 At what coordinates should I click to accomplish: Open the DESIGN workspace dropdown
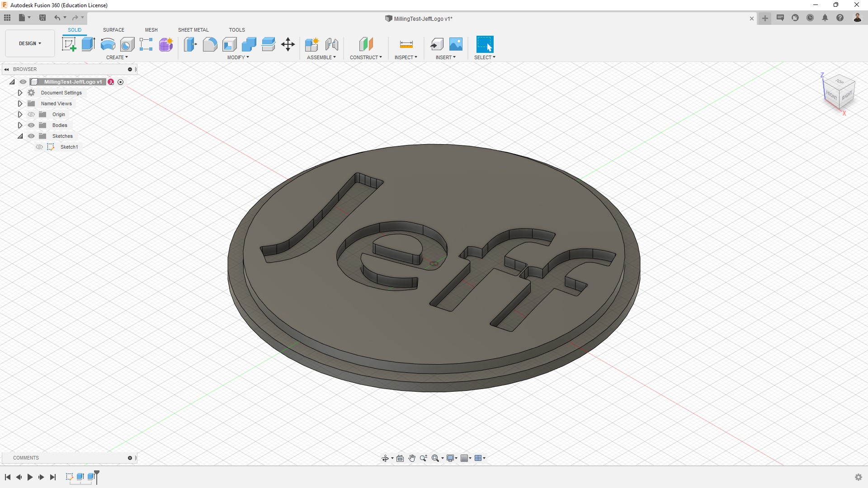coord(30,43)
